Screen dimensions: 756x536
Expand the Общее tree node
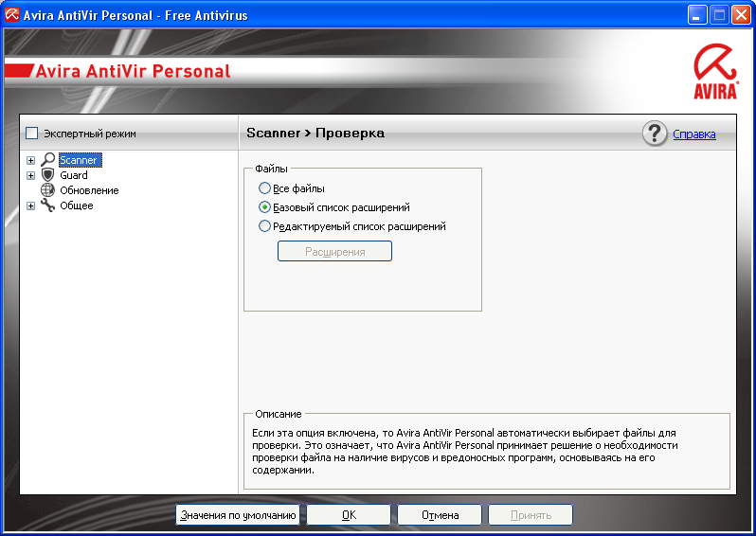pos(31,205)
